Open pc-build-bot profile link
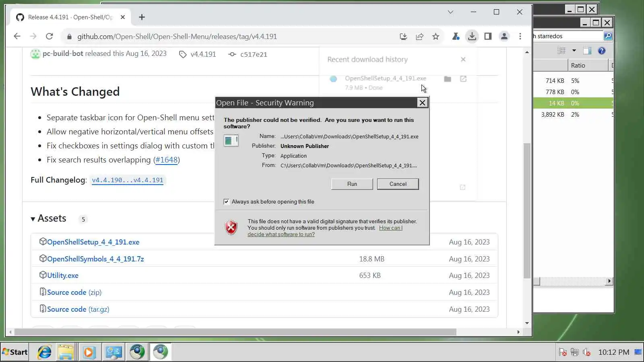 pos(63,53)
